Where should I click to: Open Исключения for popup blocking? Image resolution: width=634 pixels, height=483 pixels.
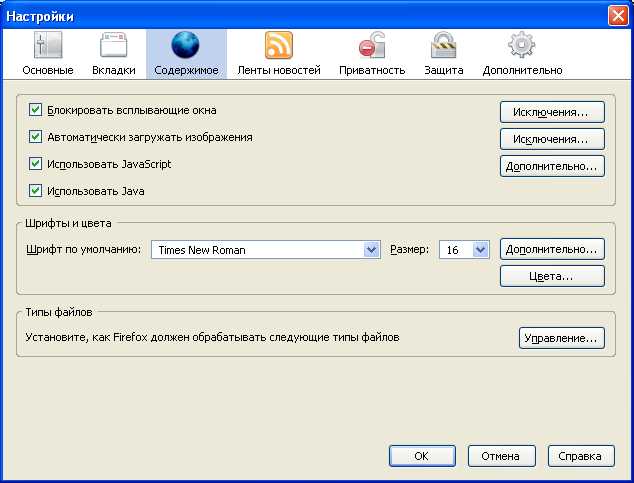[552, 111]
